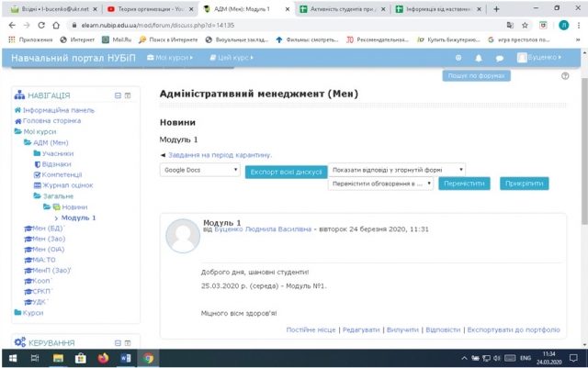Open the Перемістити обговорення dropdown
Viewport: 588px width, 368px height.
[380, 184]
